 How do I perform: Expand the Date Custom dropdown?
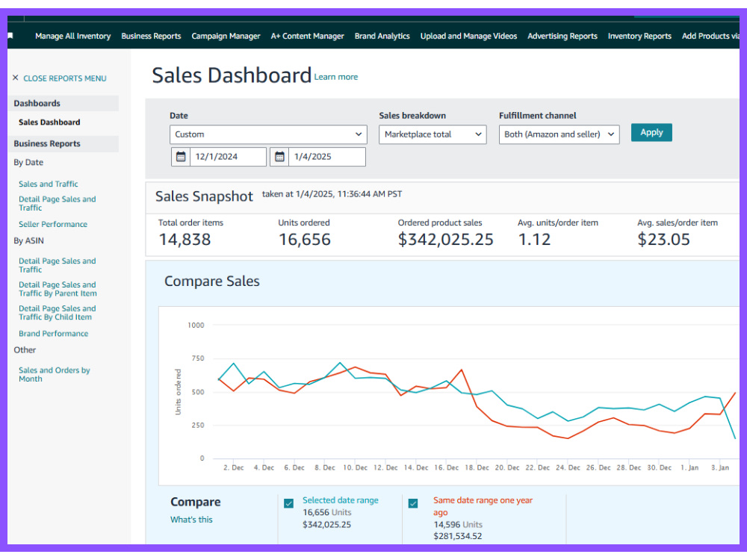(x=268, y=134)
